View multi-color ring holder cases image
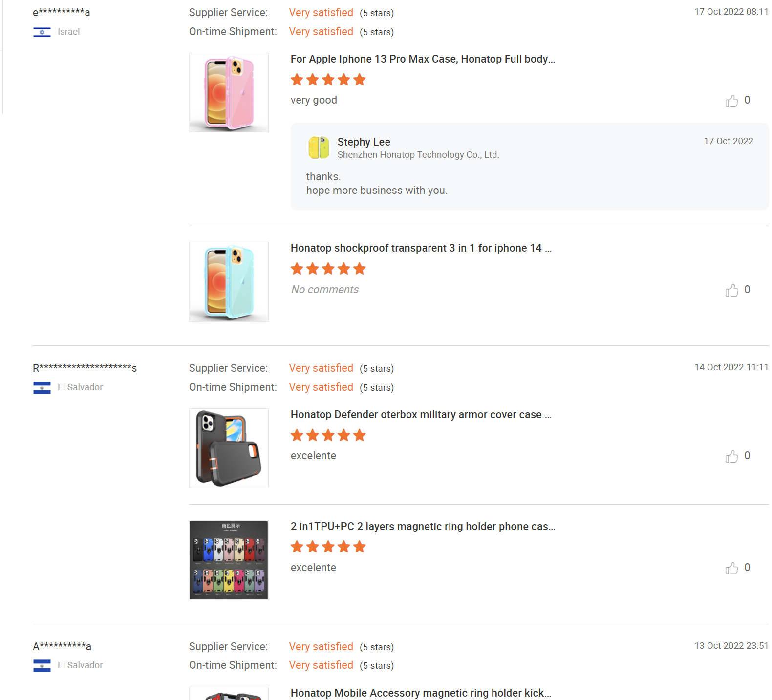Screen dimensions: 772x700 click(x=229, y=560)
